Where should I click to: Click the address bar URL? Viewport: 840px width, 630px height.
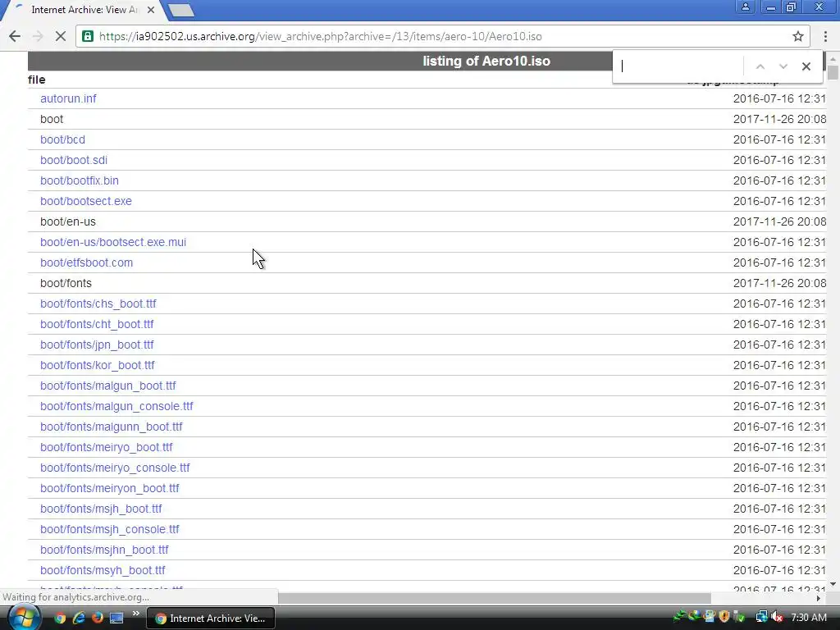click(321, 36)
